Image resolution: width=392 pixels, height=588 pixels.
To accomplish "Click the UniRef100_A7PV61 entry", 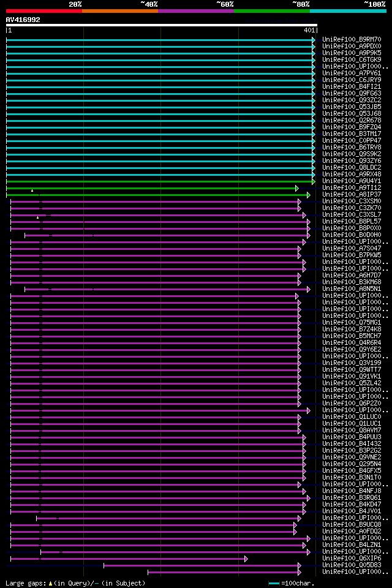I will [x=352, y=73].
